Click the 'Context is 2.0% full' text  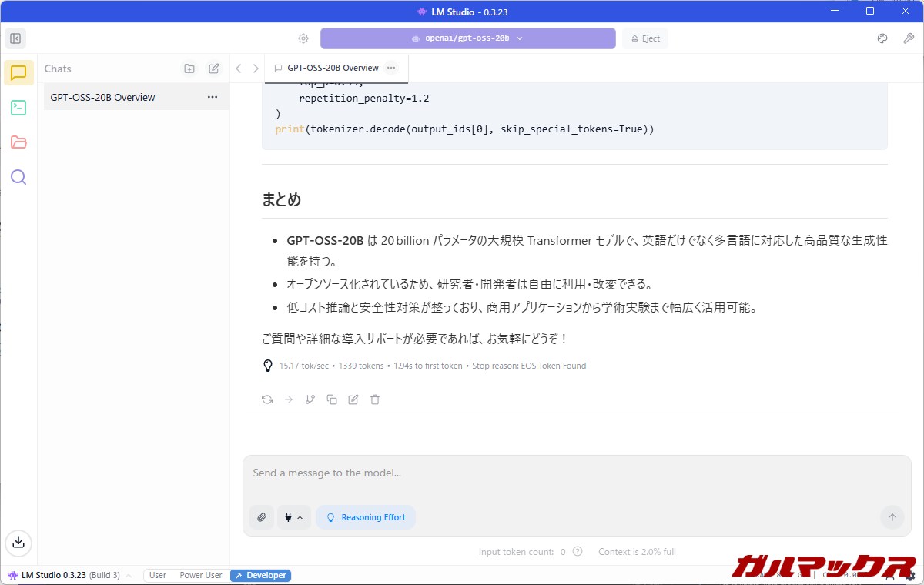[x=637, y=552]
